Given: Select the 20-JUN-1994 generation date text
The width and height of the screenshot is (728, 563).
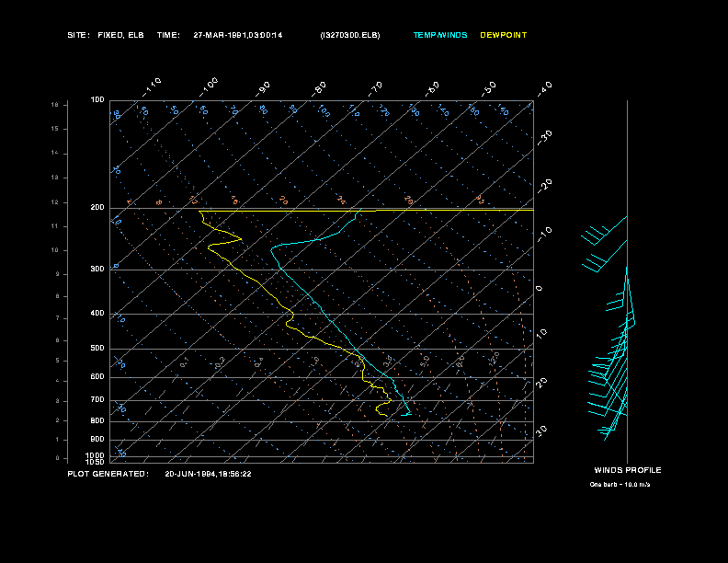Looking at the screenshot, I should (x=208, y=474).
